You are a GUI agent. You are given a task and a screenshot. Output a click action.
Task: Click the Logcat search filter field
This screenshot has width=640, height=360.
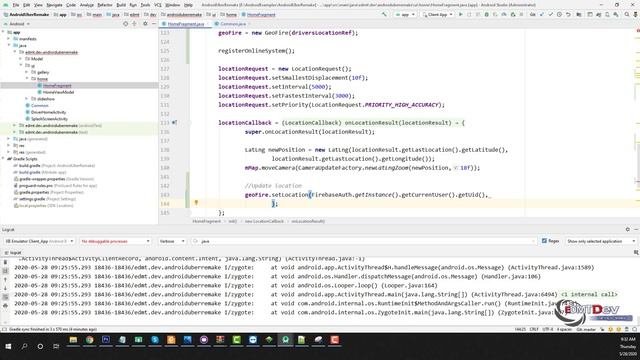tap(363, 241)
